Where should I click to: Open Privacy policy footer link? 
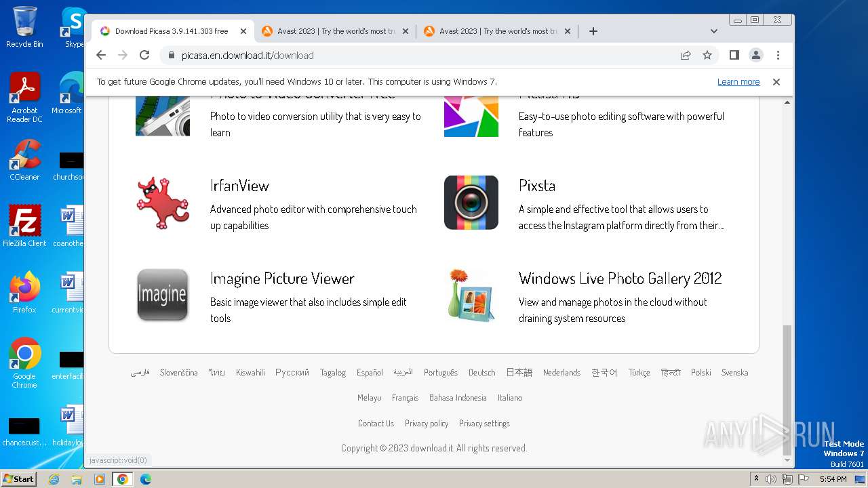(x=427, y=424)
